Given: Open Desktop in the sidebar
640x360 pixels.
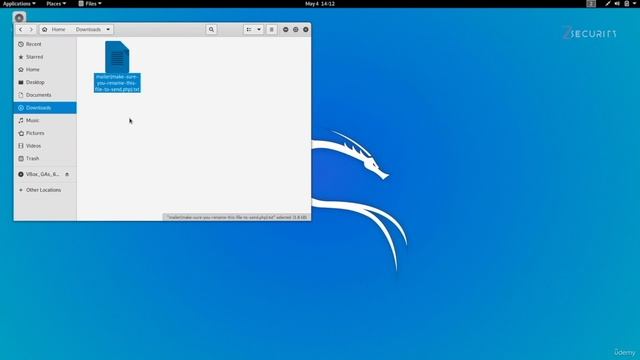Looking at the screenshot, I should [x=45, y=82].
